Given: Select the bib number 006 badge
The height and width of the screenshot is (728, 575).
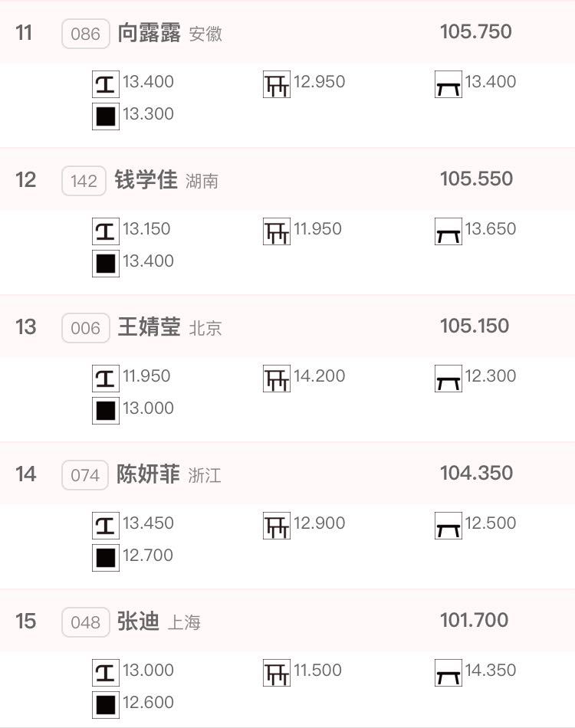Looking at the screenshot, I should 85,328.
